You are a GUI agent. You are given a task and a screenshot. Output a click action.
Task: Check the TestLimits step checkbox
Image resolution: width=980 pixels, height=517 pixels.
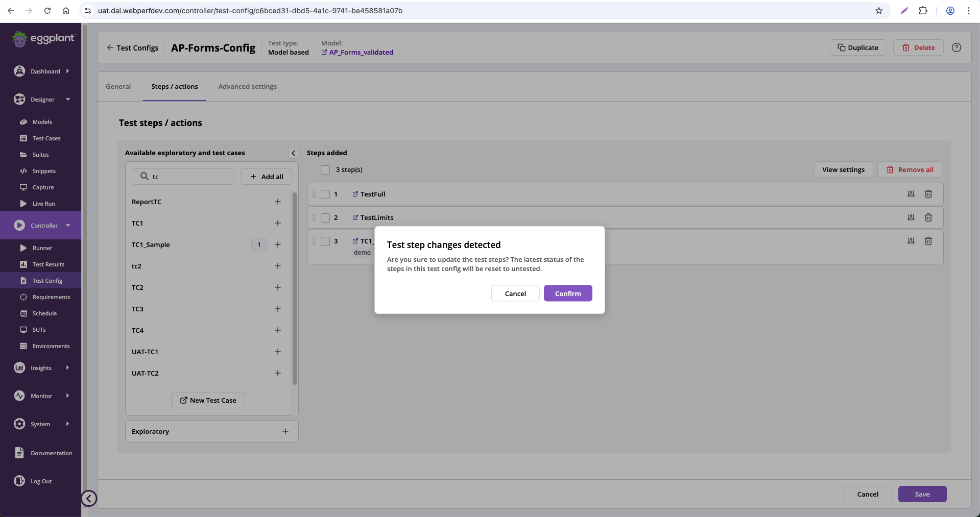tap(325, 218)
